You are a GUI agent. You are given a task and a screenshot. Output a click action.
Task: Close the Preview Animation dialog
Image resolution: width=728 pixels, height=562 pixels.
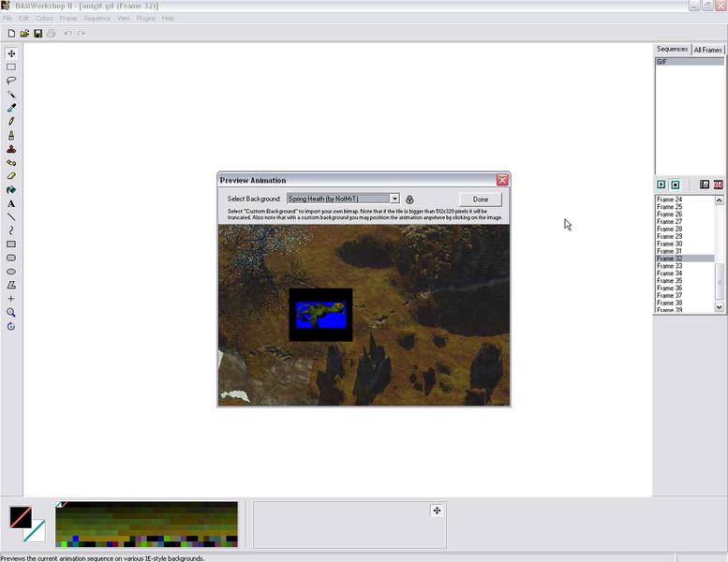click(x=502, y=180)
